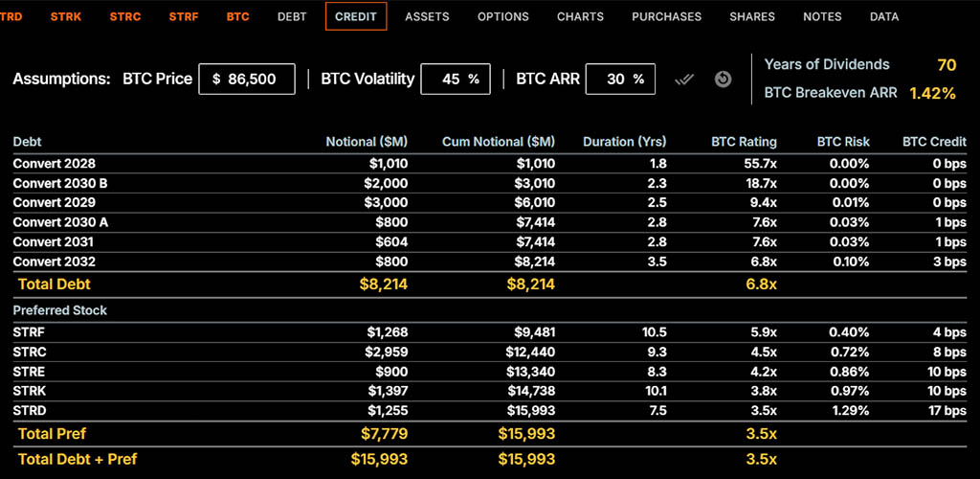Open the CHARTS tab
Screen dimensions: 980x479
[580, 16]
